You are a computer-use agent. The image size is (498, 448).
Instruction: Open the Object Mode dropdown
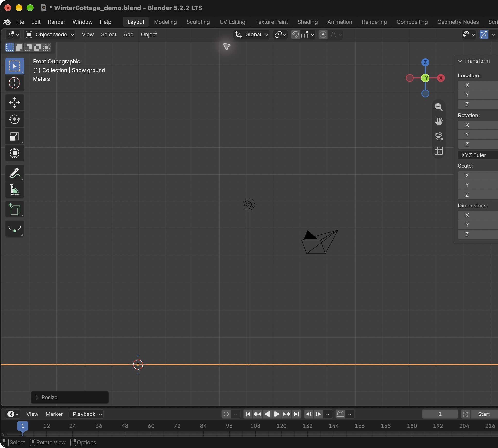(x=50, y=35)
